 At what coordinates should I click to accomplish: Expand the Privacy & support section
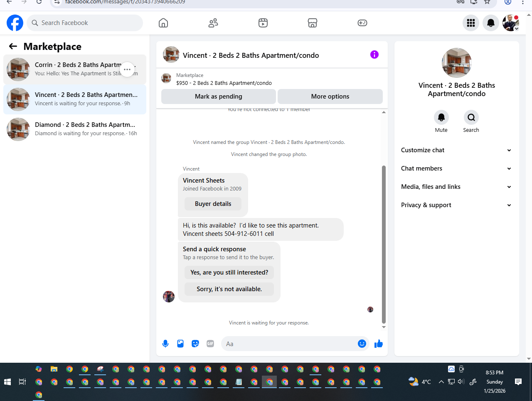(456, 205)
